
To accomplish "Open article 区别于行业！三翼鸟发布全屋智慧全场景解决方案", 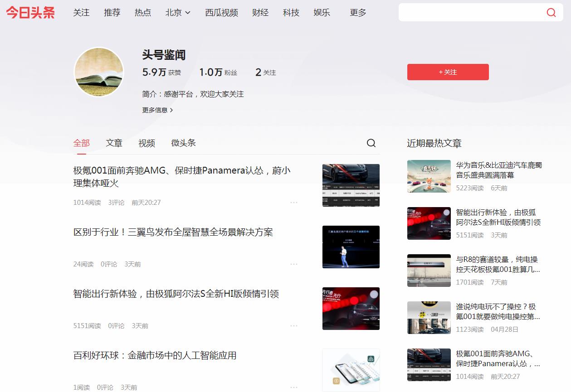I will pyautogui.click(x=173, y=232).
